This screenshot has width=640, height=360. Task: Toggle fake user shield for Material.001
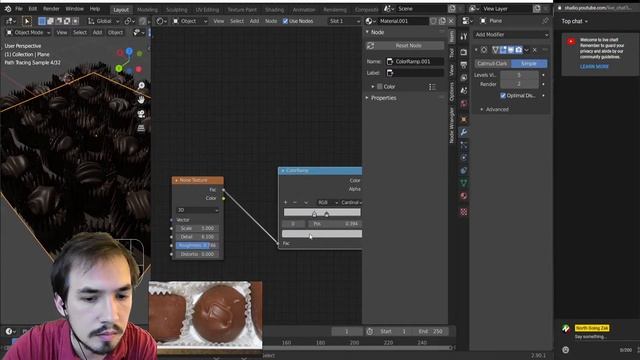[x=433, y=21]
